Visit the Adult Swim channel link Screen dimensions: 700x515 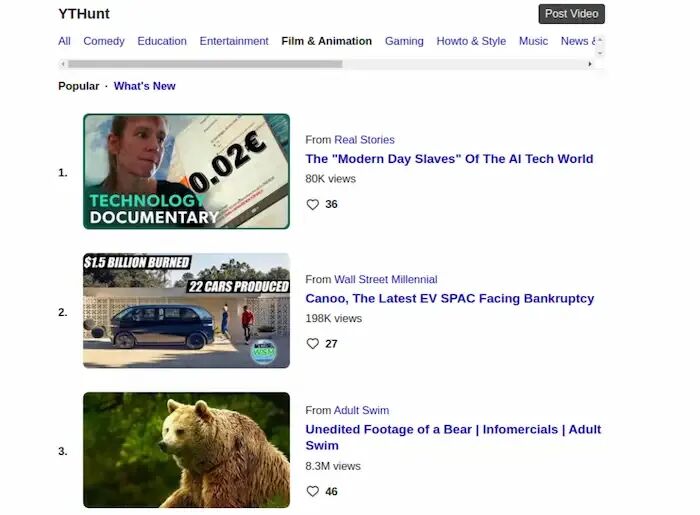(361, 410)
